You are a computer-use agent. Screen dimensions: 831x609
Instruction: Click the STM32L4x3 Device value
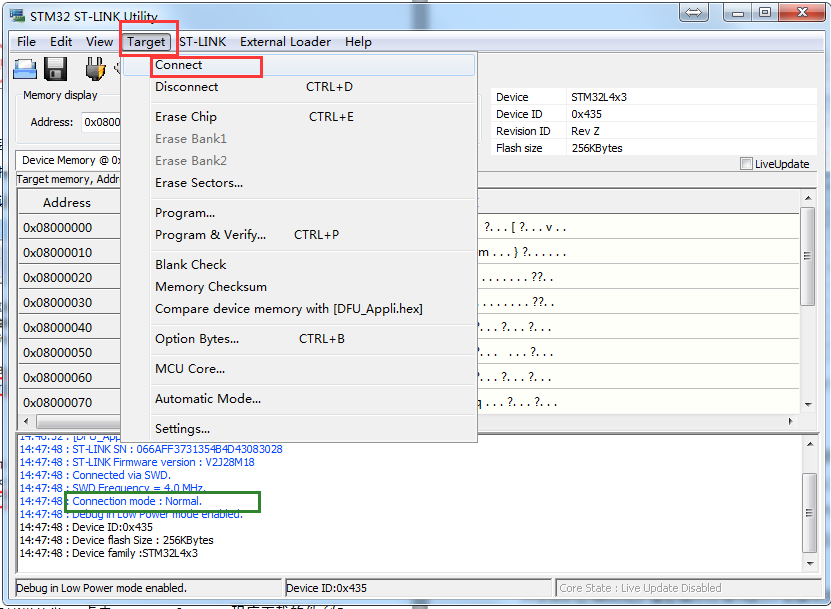tap(599, 97)
